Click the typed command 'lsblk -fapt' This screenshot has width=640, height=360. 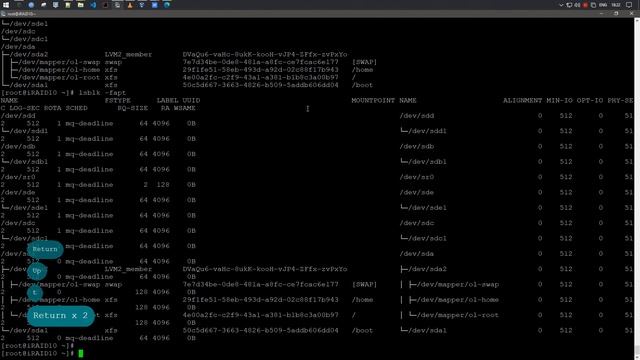(102, 93)
